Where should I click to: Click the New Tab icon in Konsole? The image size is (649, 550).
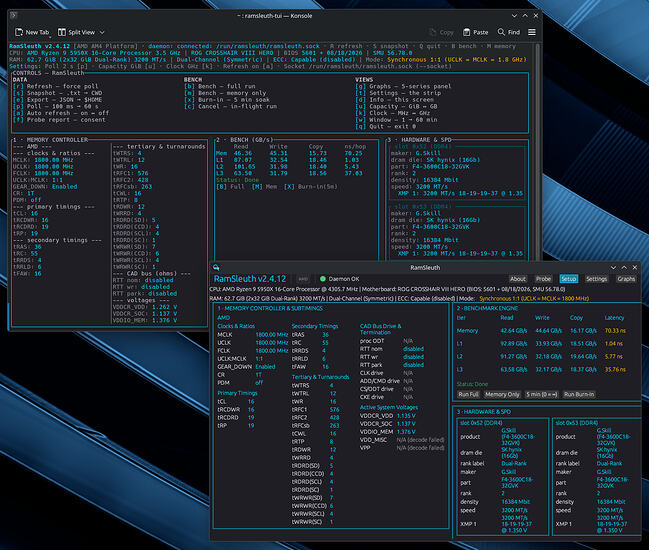tap(19, 32)
